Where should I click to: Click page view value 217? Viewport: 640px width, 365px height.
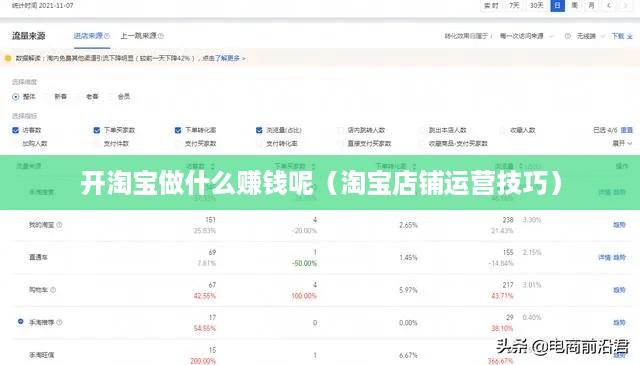click(508, 285)
